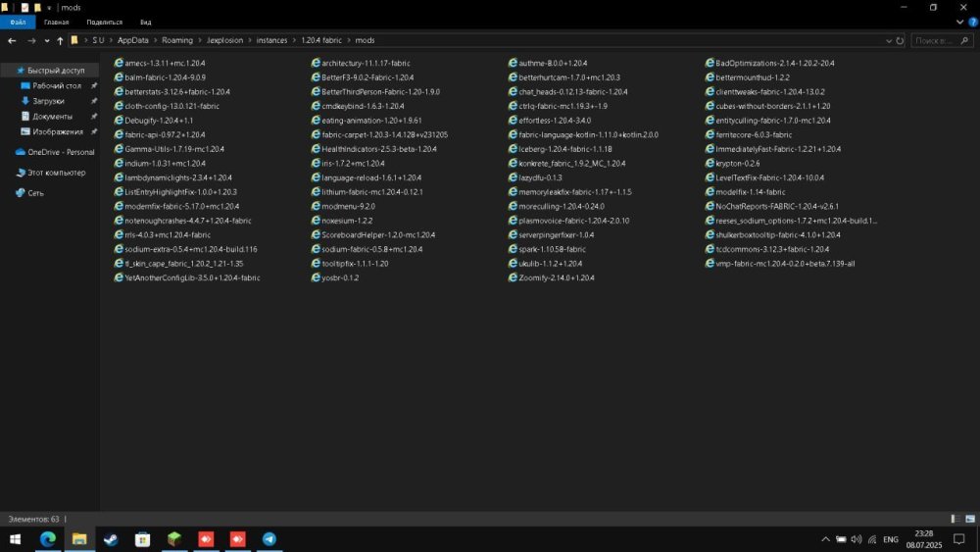Select file fabric-api-0.97.2+1.20.4
Screen dimensions: 980x552
(x=160, y=134)
